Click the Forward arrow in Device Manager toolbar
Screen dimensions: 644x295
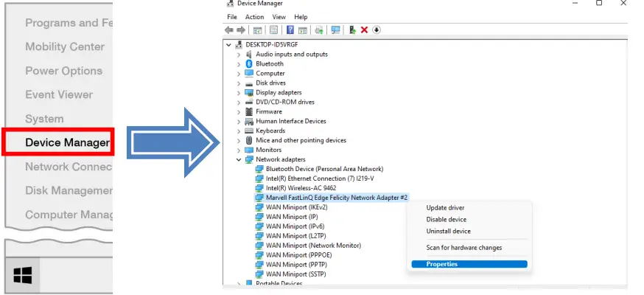241,30
